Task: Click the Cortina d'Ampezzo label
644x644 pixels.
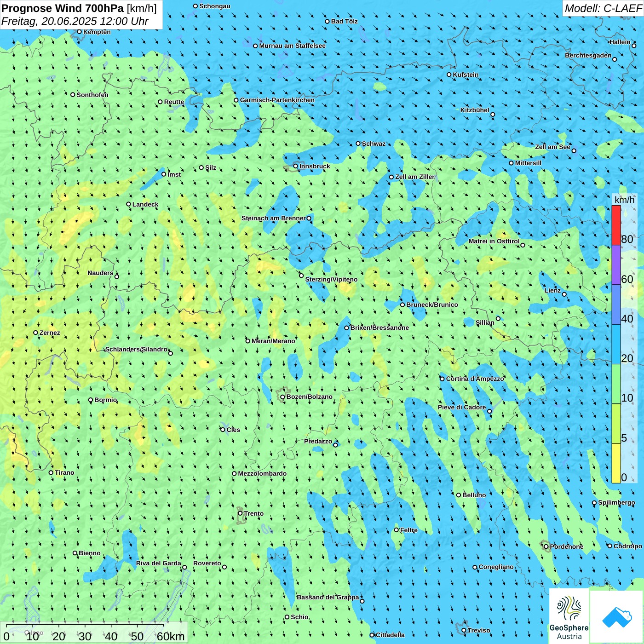Action: (x=475, y=379)
